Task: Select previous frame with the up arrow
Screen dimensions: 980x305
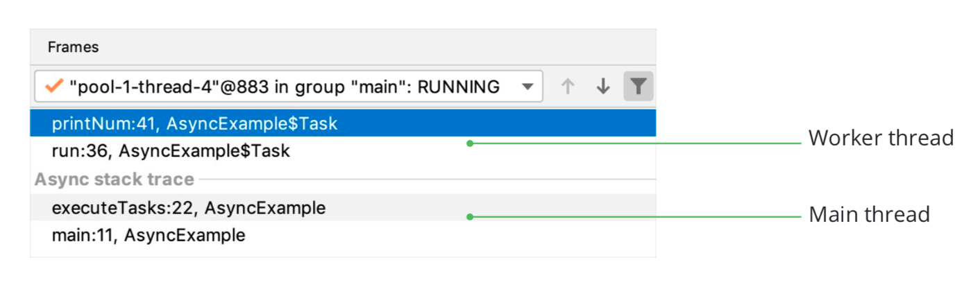Action: pos(568,87)
